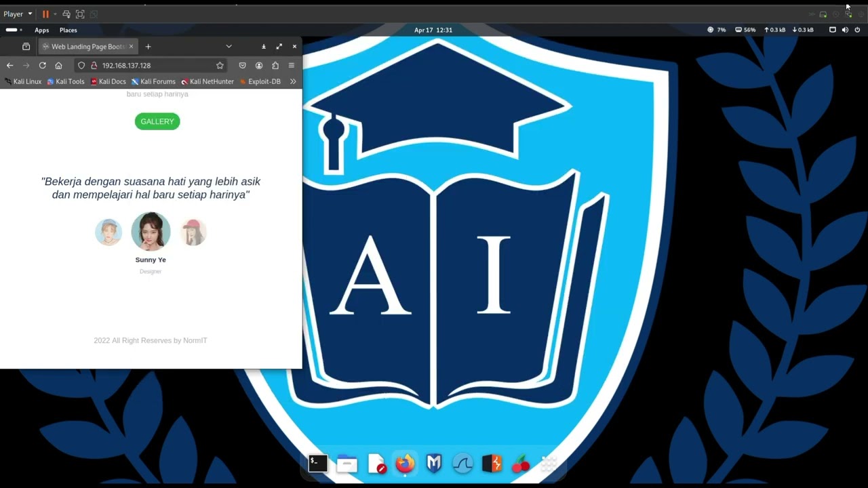Open the Save to Pocket icon
The height and width of the screenshot is (488, 868).
click(242, 65)
